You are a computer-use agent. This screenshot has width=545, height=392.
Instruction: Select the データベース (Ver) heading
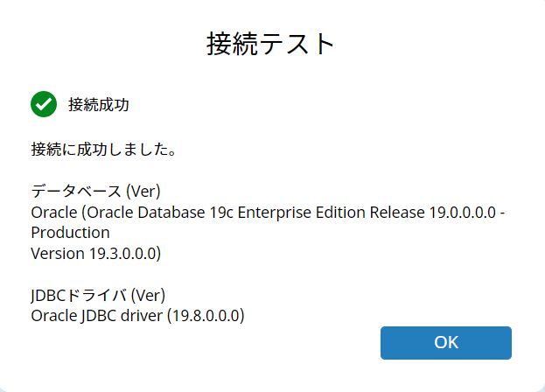coord(95,191)
